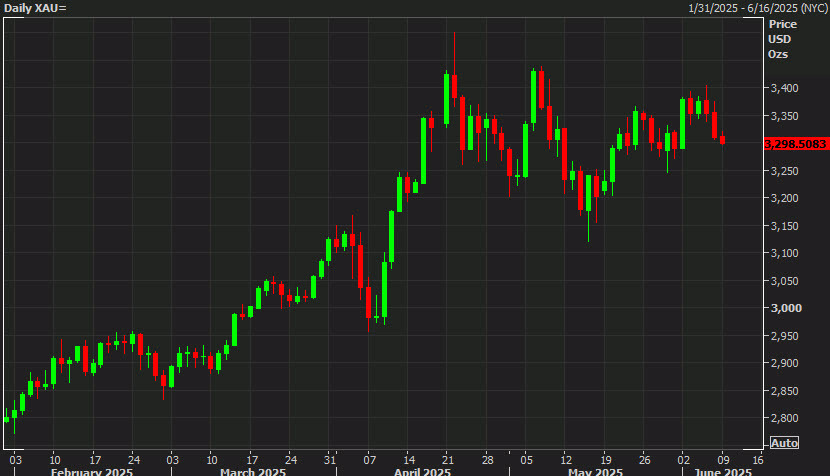Select the April 2025 month label
This screenshot has width=830, height=476.
pos(422,471)
